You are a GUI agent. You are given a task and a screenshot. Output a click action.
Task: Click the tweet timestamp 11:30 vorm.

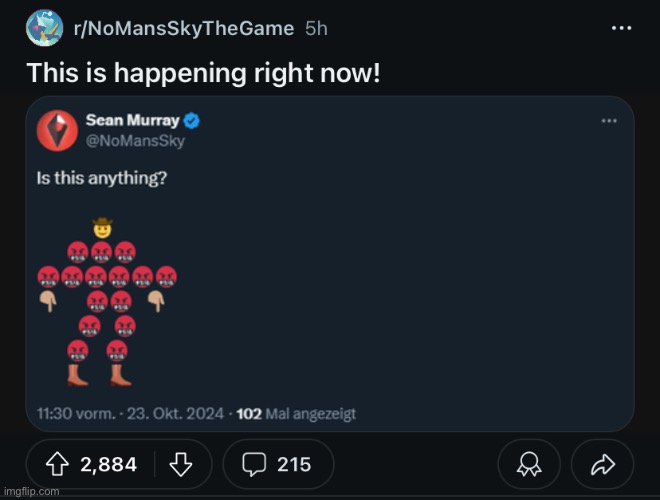[x=76, y=413]
